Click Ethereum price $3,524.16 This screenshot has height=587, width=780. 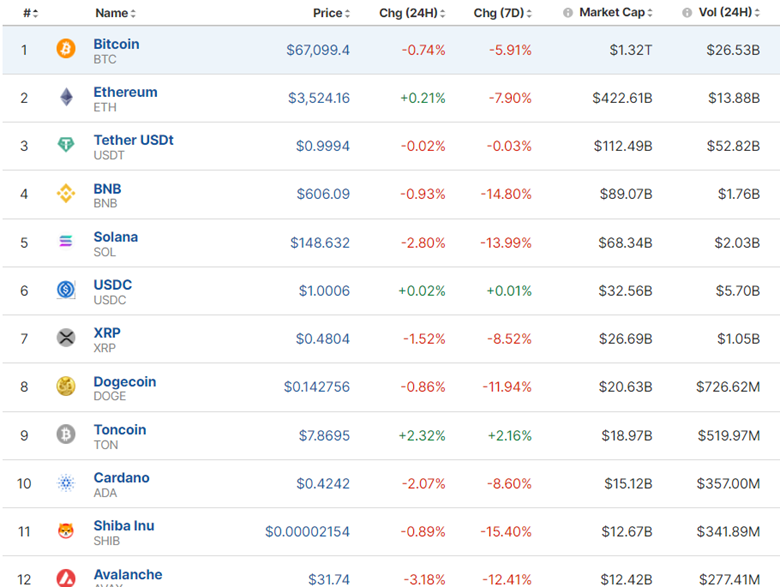[x=319, y=98]
